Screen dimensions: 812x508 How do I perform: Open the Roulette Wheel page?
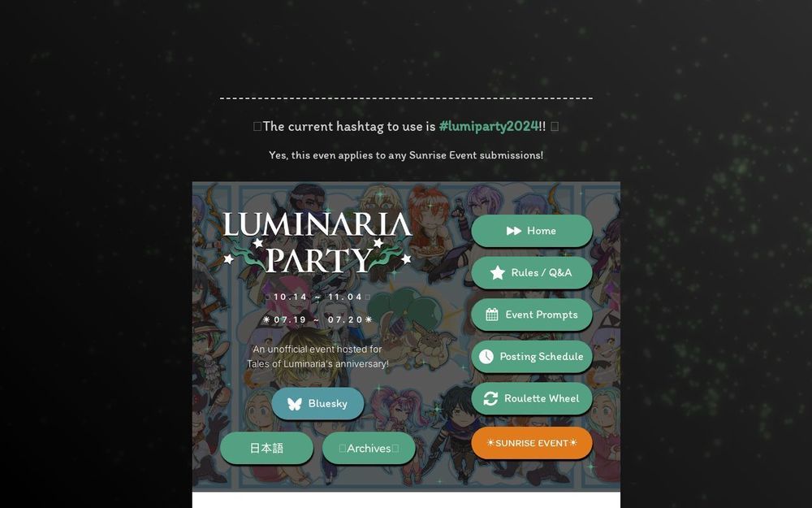coord(532,398)
